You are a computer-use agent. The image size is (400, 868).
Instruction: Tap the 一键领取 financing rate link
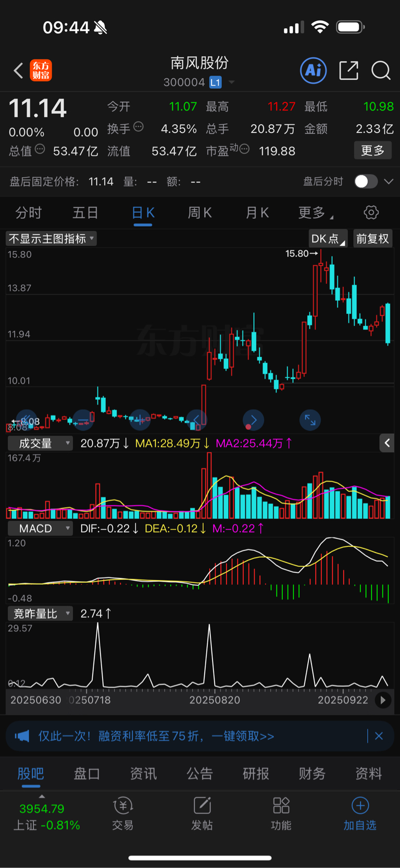(243, 736)
